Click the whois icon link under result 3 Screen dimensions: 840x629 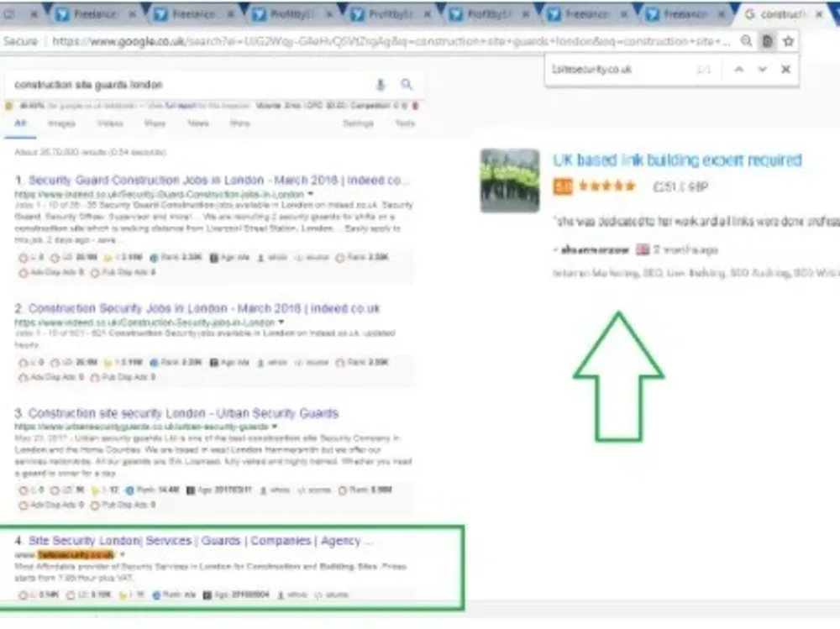(x=276, y=490)
